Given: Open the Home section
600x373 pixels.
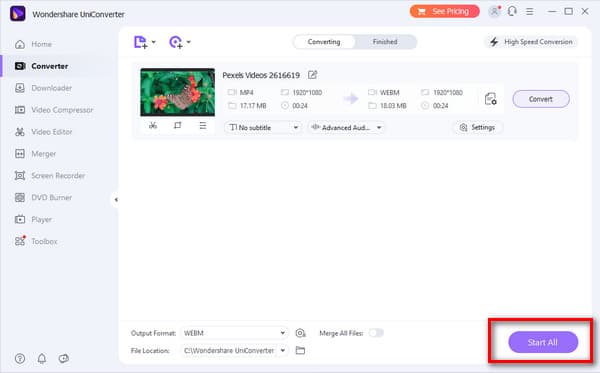Looking at the screenshot, I should 33,44.
